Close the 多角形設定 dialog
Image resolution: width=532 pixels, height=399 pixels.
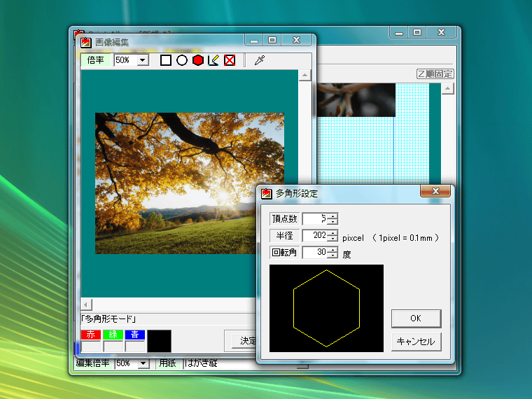435,191
